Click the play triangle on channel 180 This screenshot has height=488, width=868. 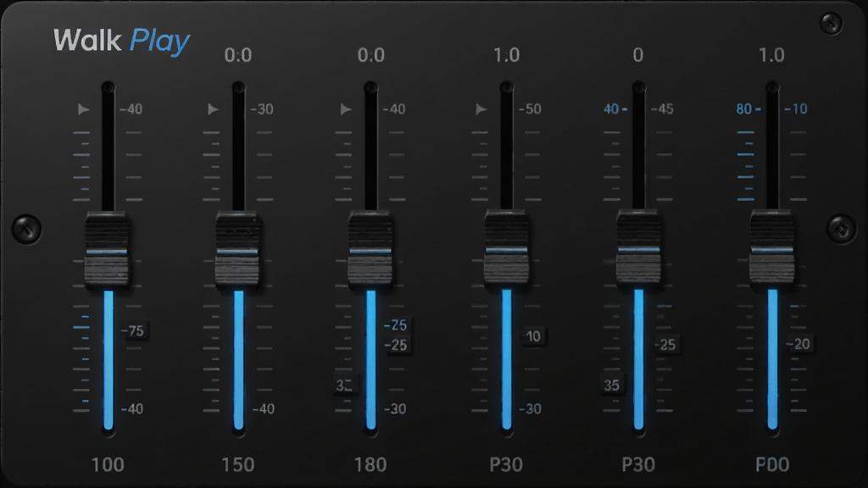pyautogui.click(x=346, y=109)
